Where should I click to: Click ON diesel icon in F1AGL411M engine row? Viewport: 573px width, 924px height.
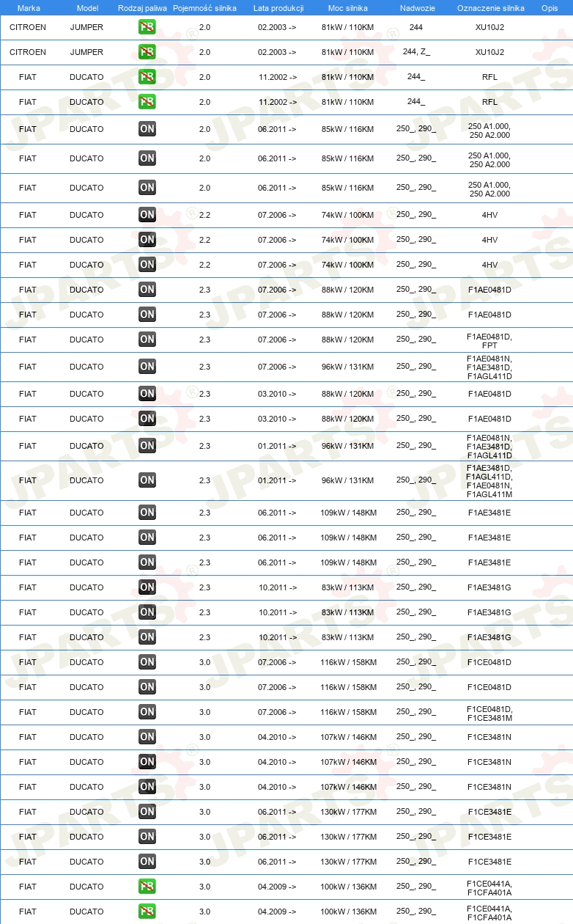(147, 480)
